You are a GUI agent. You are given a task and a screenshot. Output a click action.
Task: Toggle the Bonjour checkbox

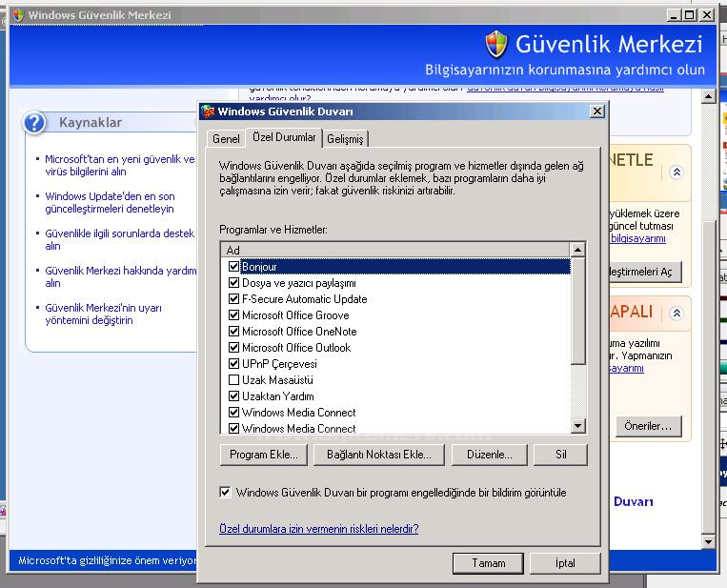[x=233, y=267]
